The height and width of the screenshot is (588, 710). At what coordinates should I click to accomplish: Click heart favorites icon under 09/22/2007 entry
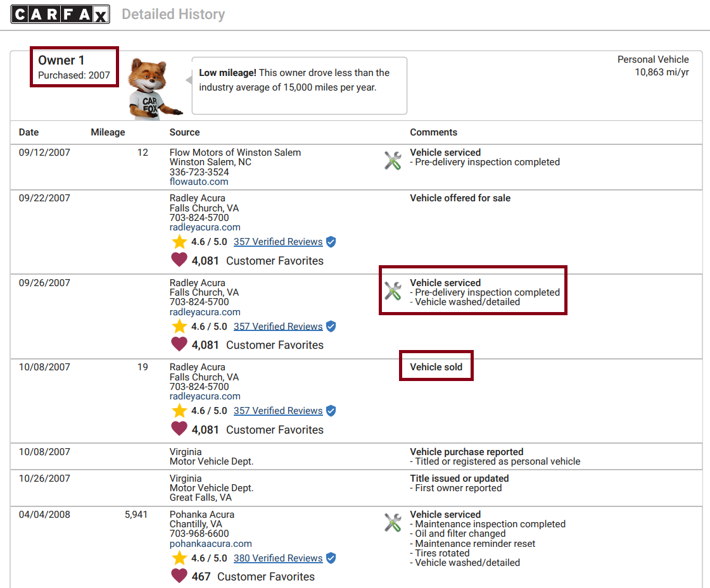(x=179, y=260)
